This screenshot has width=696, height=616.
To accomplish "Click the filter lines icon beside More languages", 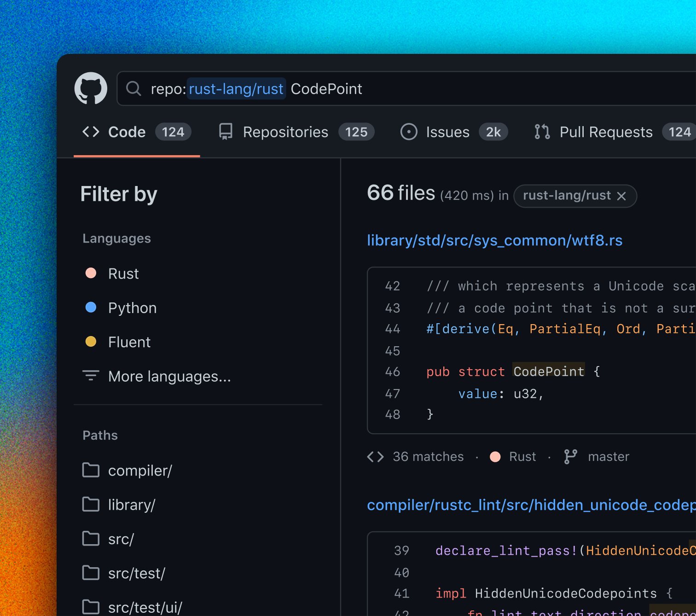I will [91, 376].
